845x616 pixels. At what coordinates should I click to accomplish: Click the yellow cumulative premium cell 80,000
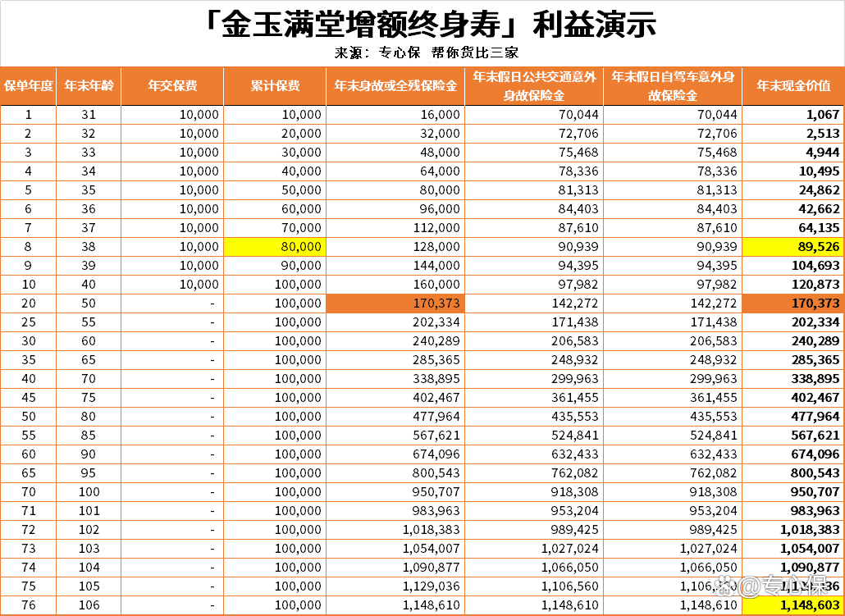tap(275, 246)
